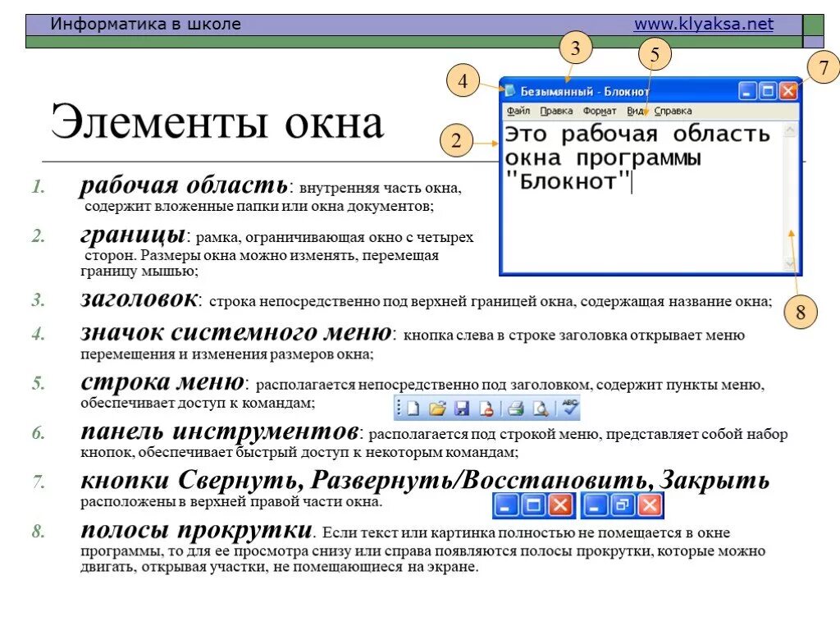840x630 pixels.
Task: Click the Minimize button left of the Maximize sample
Action: tap(505, 505)
